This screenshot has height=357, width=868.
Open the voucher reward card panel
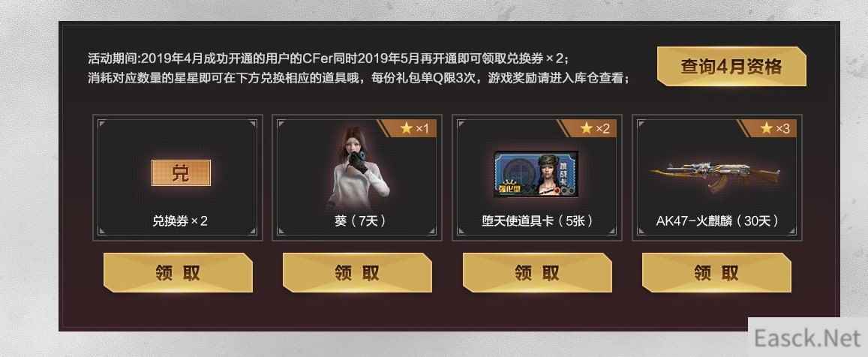pyautogui.click(x=178, y=177)
